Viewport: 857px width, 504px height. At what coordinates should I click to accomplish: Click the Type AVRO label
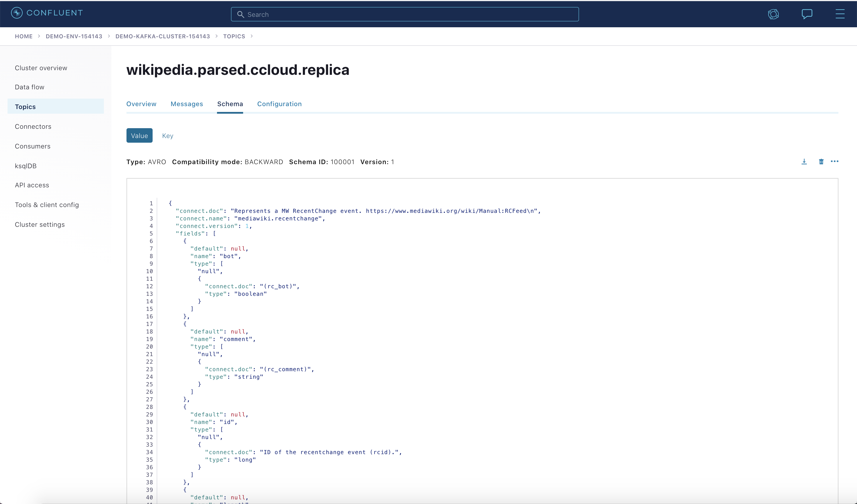tap(146, 162)
